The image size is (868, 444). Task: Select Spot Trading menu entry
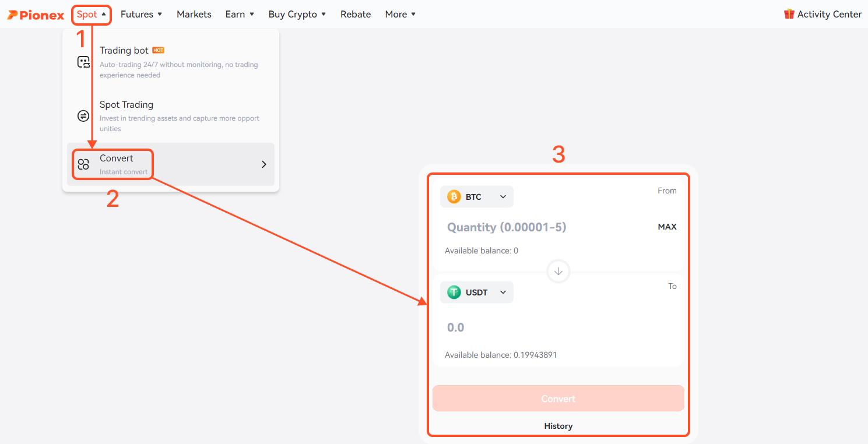point(171,116)
